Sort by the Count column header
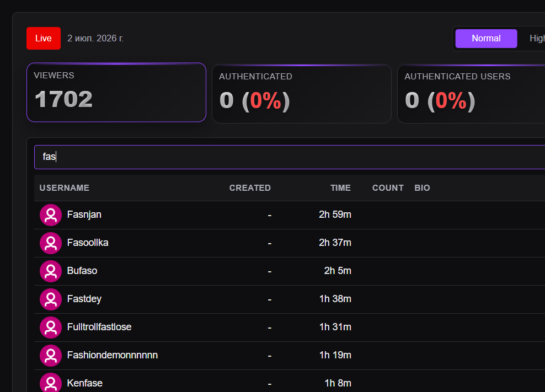The image size is (545, 392). click(x=388, y=188)
